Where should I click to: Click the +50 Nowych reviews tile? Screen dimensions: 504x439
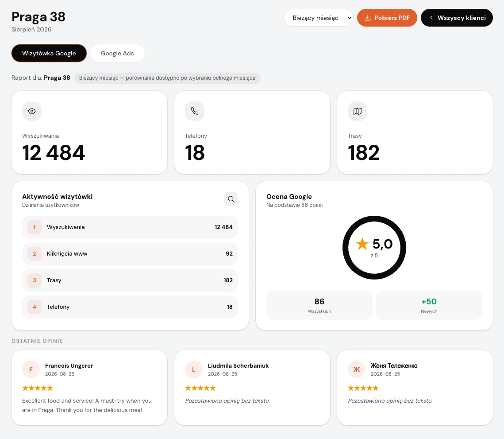tap(429, 305)
